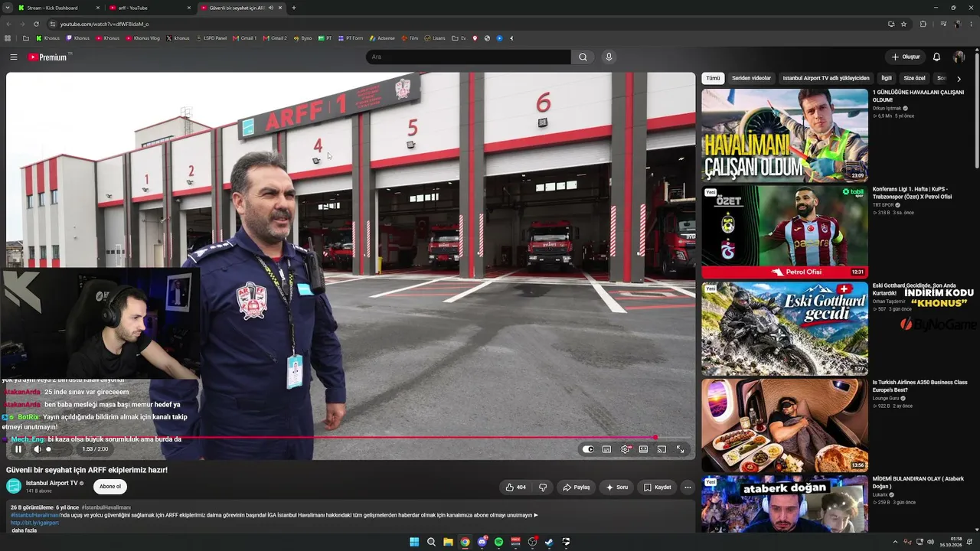The width and height of the screenshot is (980, 551).
Task: Like the video (404 likes)
Action: coord(516,487)
